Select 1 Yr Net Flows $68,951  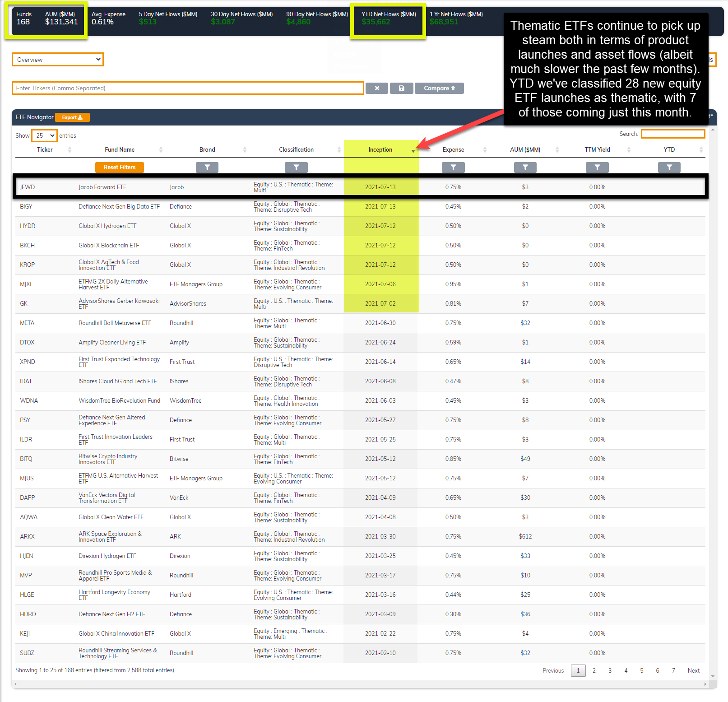[x=444, y=22]
